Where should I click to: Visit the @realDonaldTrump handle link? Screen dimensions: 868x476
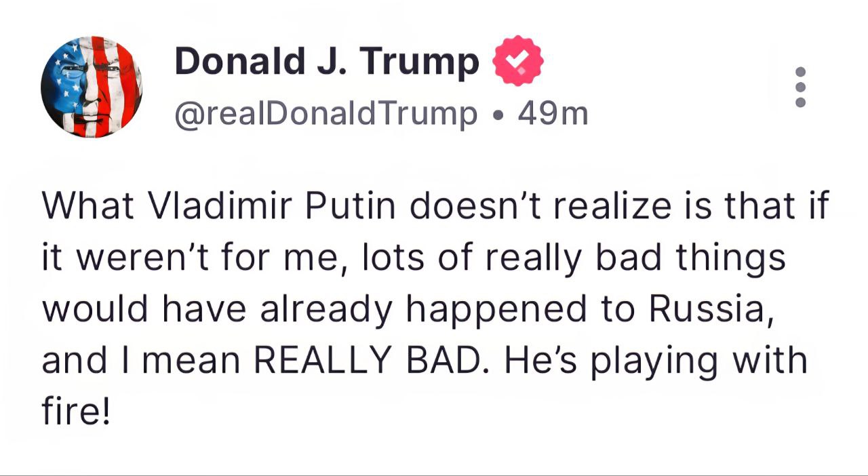tap(326, 114)
